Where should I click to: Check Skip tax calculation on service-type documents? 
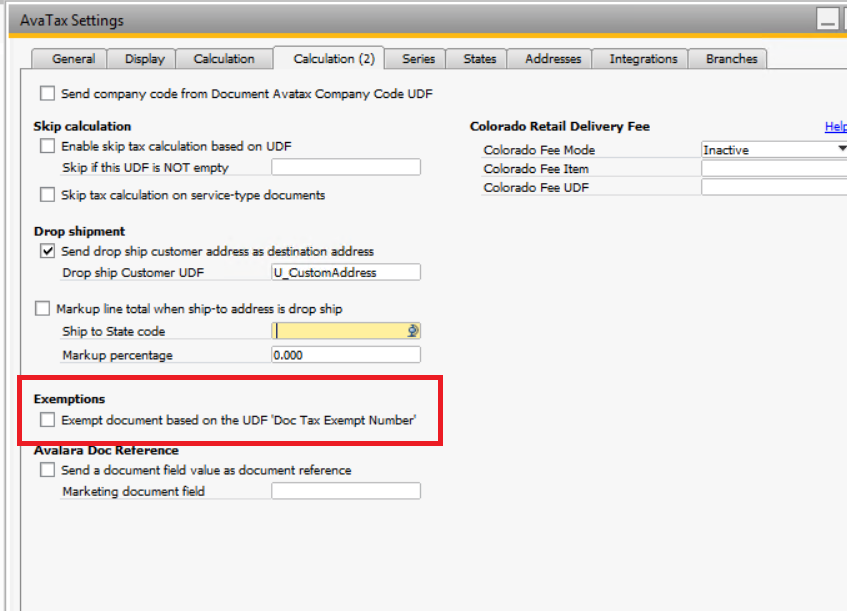click(48, 194)
